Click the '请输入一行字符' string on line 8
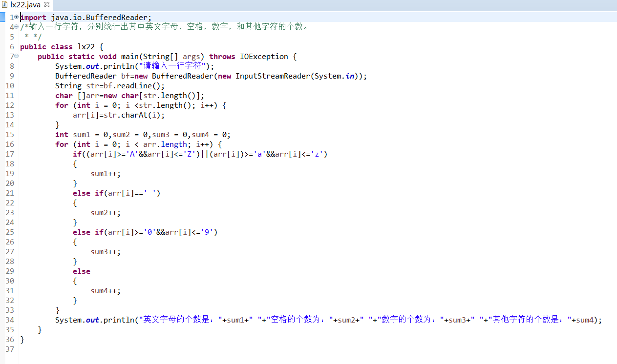Viewport: 617px width, 364px height. pos(173,66)
